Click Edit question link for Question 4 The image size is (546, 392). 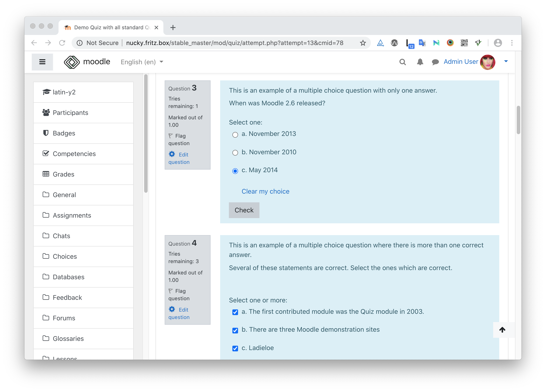click(x=179, y=313)
